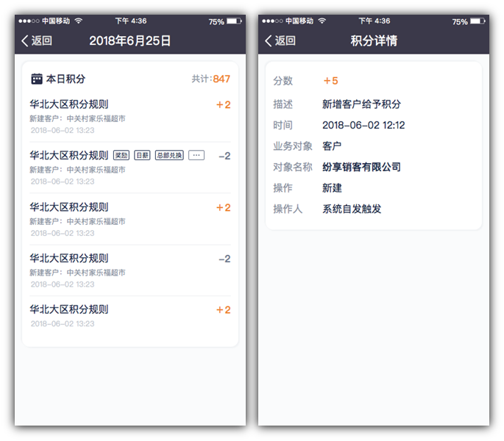
Task: Tap the back chevron on the 积分详情 screen
Action: tap(269, 41)
